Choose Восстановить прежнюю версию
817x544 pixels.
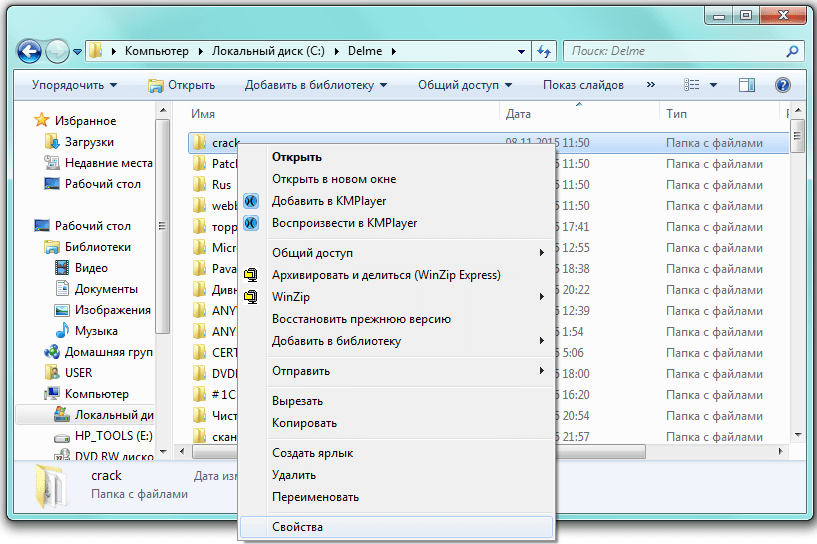pos(396,319)
